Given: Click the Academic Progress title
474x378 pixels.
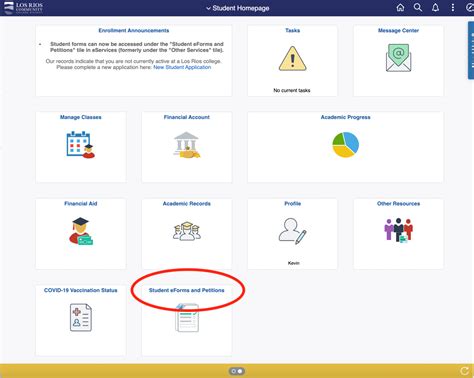Looking at the screenshot, I should tap(346, 117).
